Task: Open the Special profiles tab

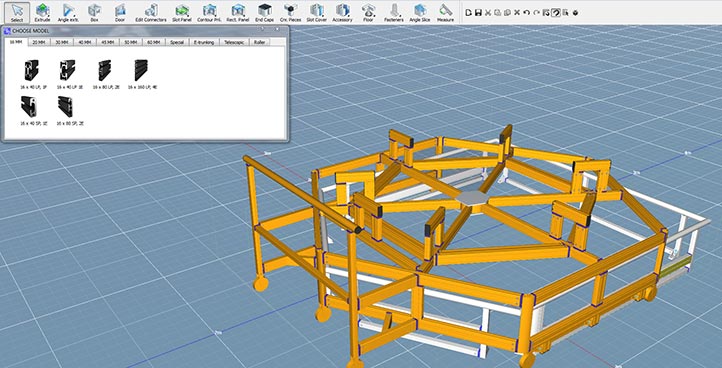Action: pos(177,42)
